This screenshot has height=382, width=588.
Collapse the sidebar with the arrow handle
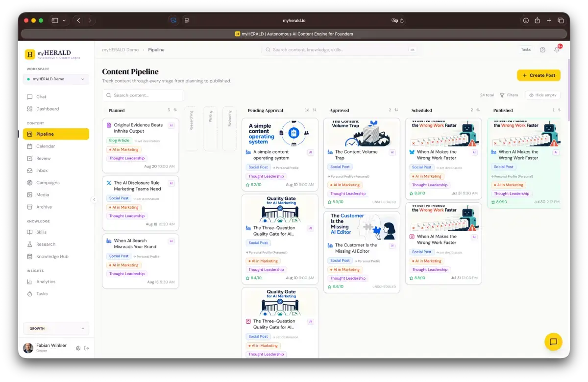click(94, 199)
